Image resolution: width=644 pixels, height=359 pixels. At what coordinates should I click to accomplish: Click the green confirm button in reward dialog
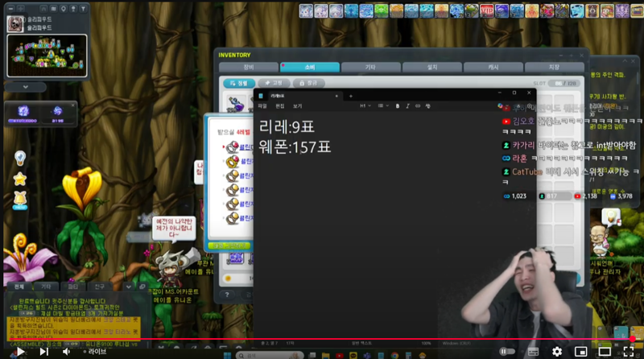229,246
